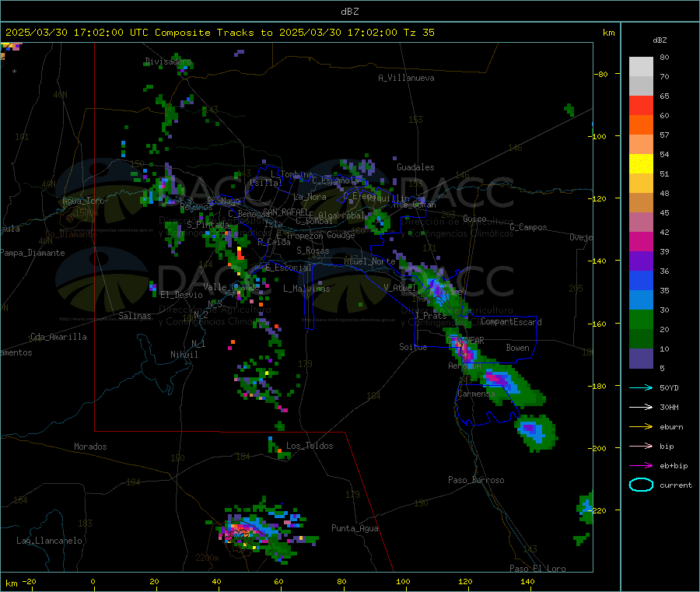This screenshot has width=700, height=592.
Task: Click the 'Composite Tracks' timestamp header line
Action: [x=219, y=33]
